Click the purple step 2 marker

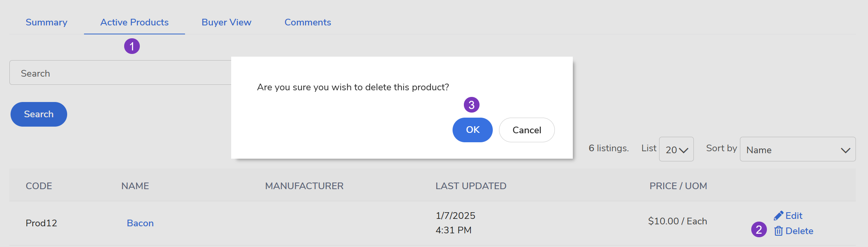click(759, 229)
